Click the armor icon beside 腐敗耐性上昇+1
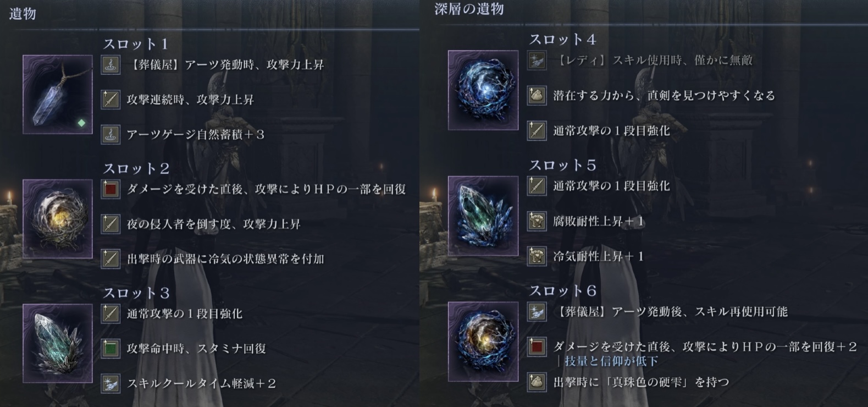The image size is (868, 407). (x=537, y=221)
